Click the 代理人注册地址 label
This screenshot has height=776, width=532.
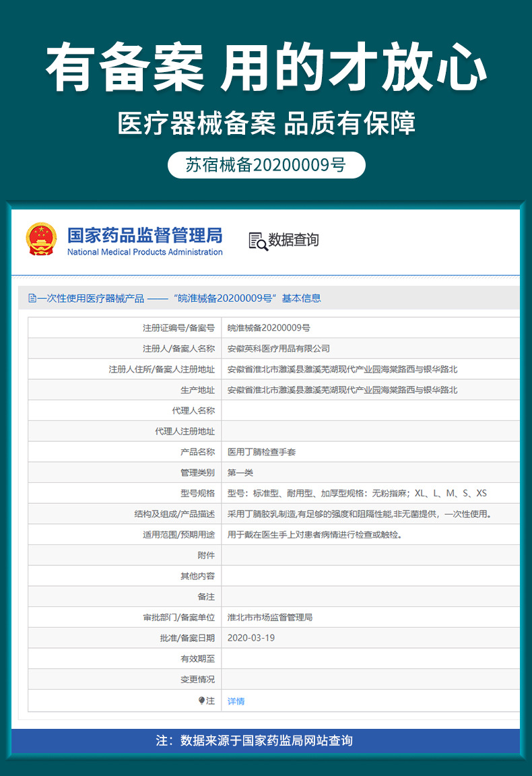[185, 431]
